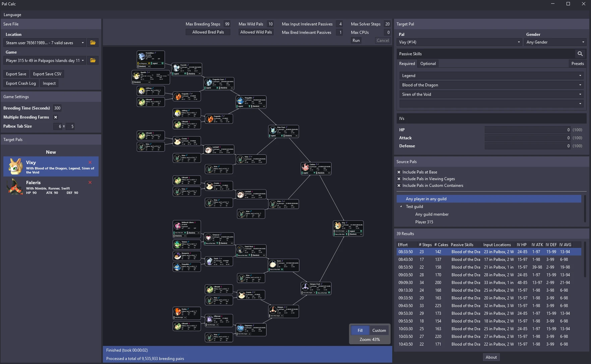Click the Run solver button

click(x=356, y=41)
